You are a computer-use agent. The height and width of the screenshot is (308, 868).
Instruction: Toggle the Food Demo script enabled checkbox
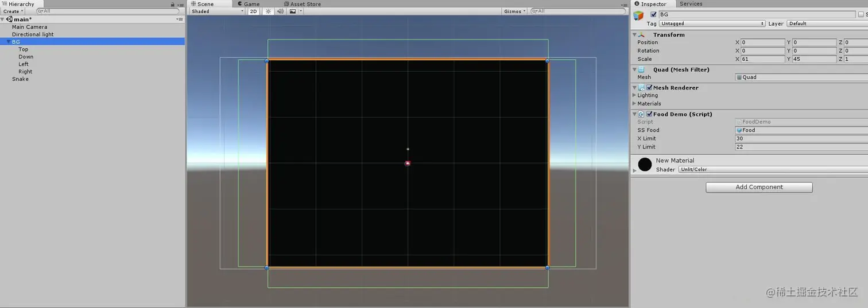coord(649,114)
